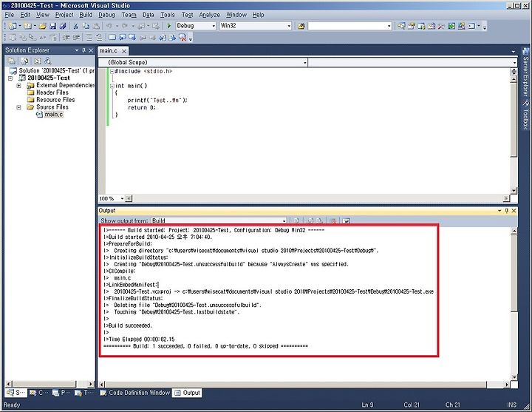Select the Output tab at bottom
532x412 pixels.
[x=187, y=393]
